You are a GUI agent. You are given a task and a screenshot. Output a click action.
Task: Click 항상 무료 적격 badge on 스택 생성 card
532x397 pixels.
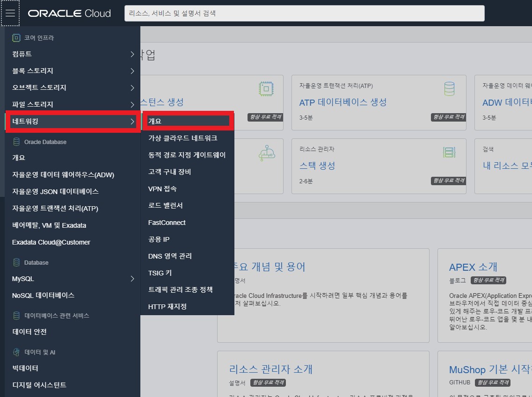click(449, 180)
